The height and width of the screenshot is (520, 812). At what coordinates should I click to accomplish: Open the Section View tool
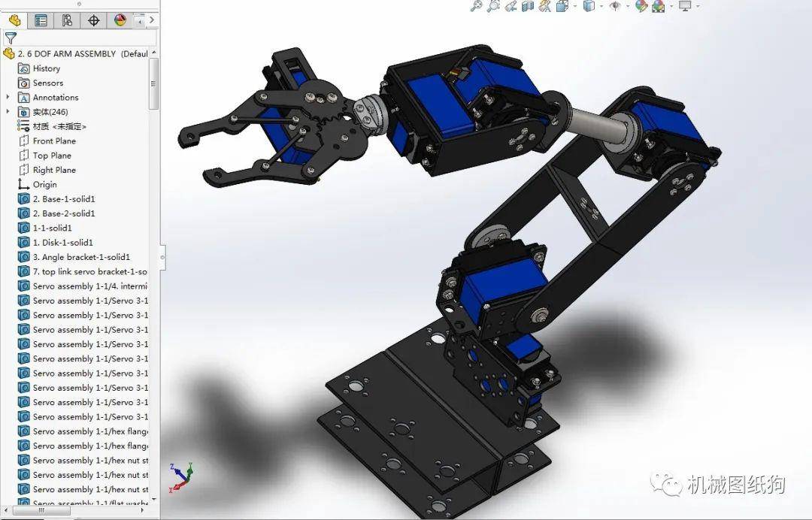(527, 6)
